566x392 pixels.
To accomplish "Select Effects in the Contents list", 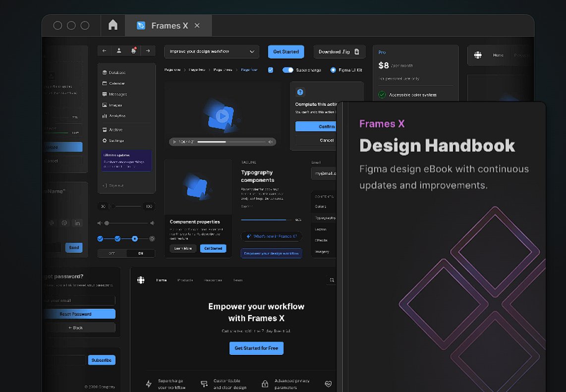I will [x=321, y=240].
